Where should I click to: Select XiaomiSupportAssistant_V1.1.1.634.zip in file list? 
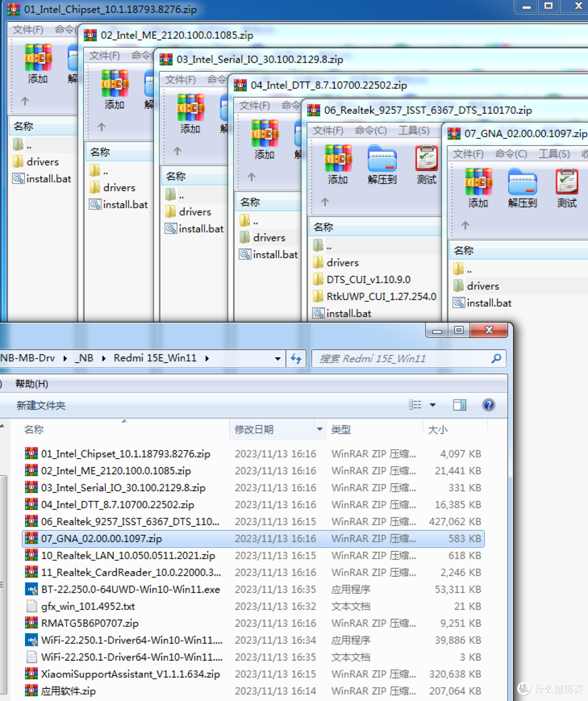(253, 674)
